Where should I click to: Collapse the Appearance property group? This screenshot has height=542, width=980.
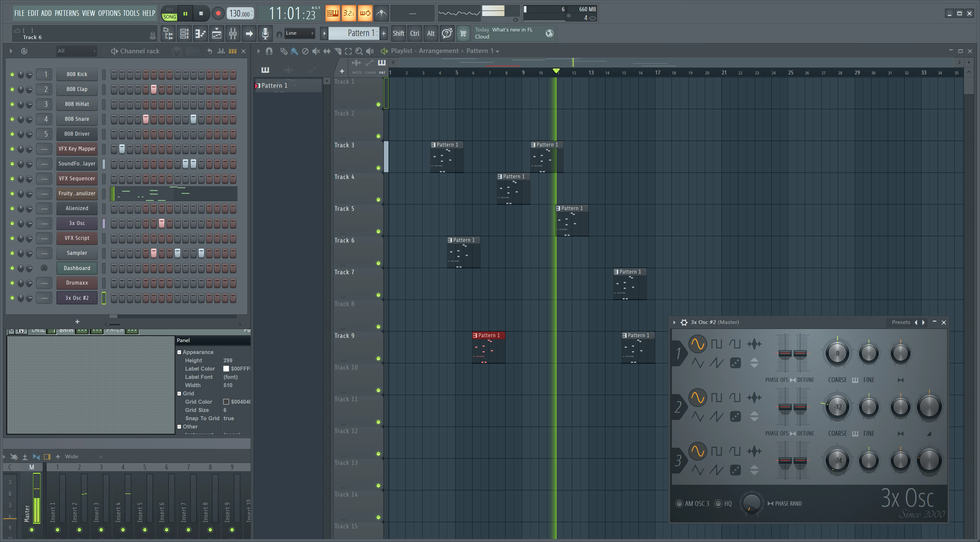point(179,352)
